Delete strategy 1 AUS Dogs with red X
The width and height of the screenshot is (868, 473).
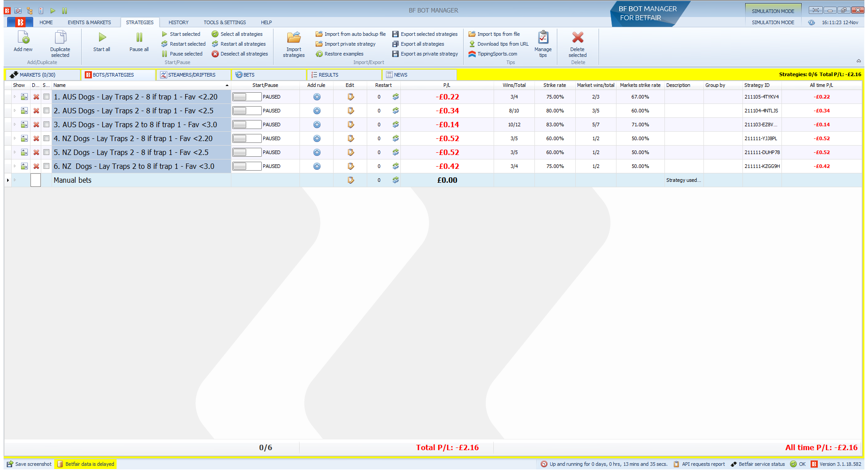[x=36, y=97]
